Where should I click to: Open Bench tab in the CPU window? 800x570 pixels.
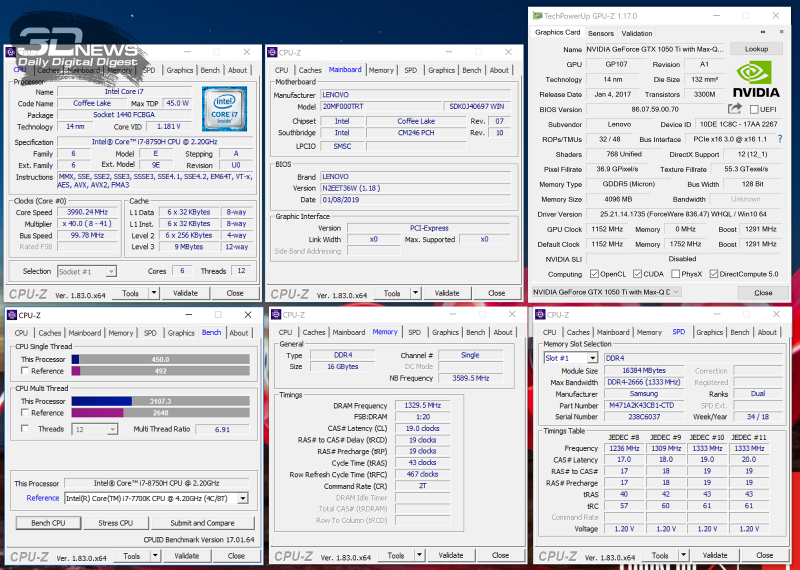point(210,70)
